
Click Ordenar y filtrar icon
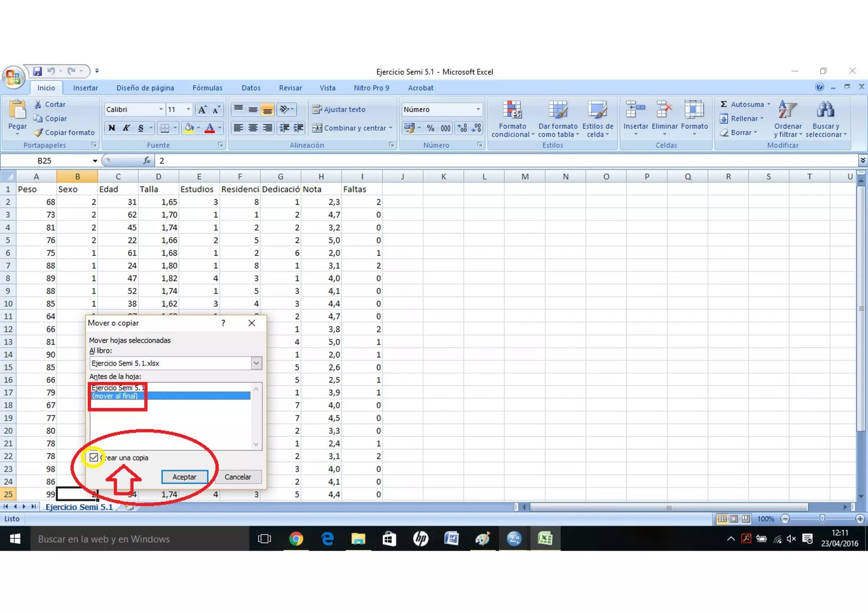click(787, 110)
